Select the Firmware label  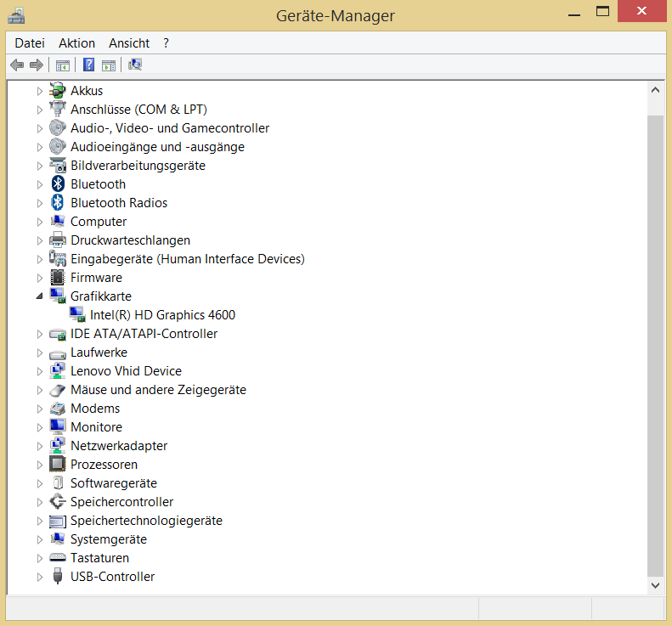click(x=96, y=277)
